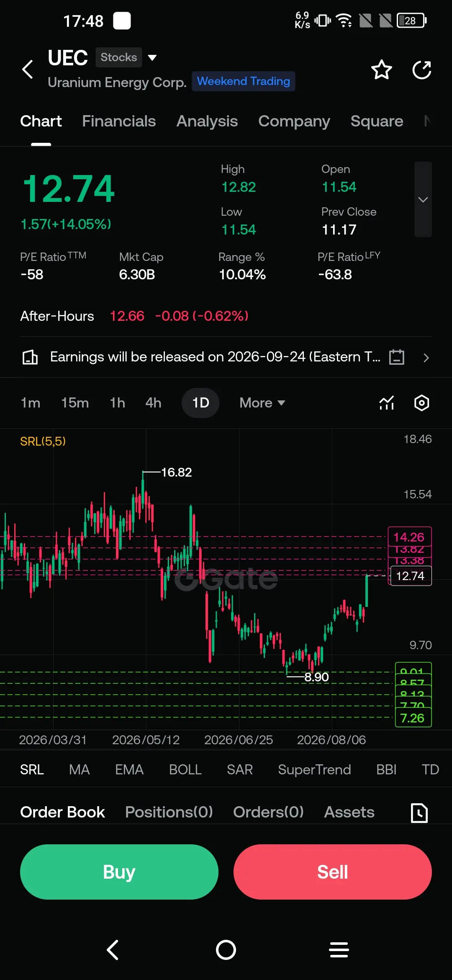Tap Android recents menu button
The width and height of the screenshot is (452, 980).
(339, 949)
